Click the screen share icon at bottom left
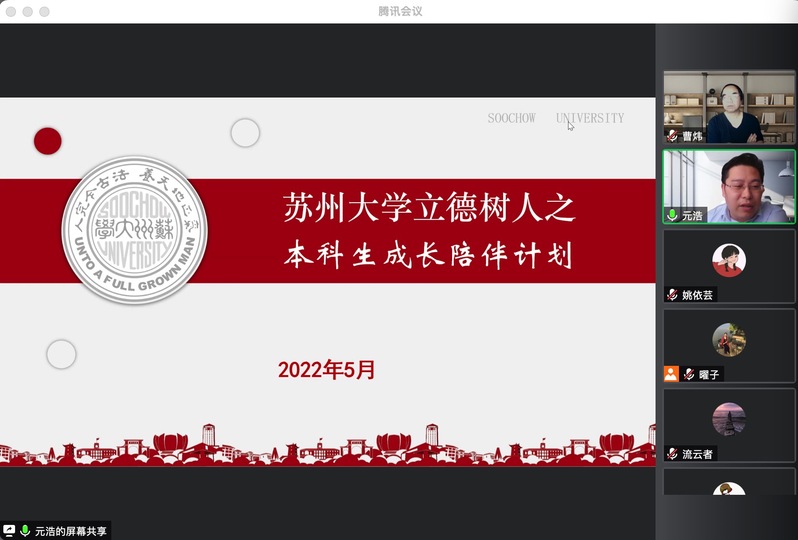 tap(10, 531)
